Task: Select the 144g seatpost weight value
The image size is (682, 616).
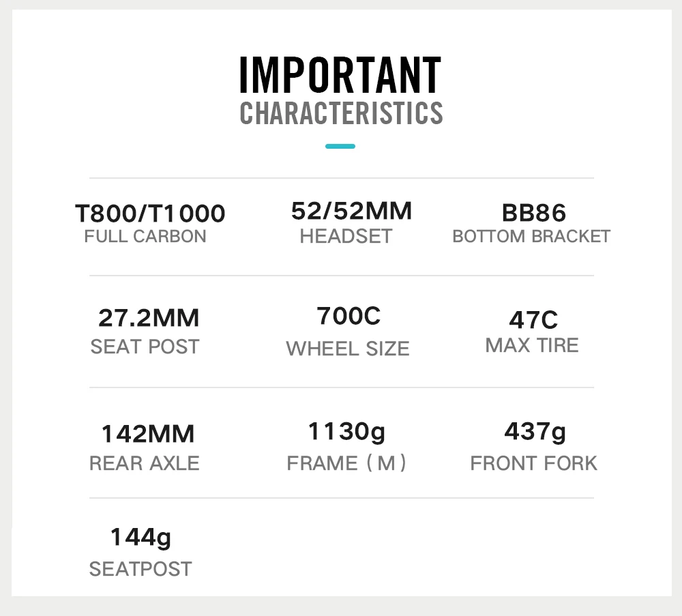Action: (140, 538)
